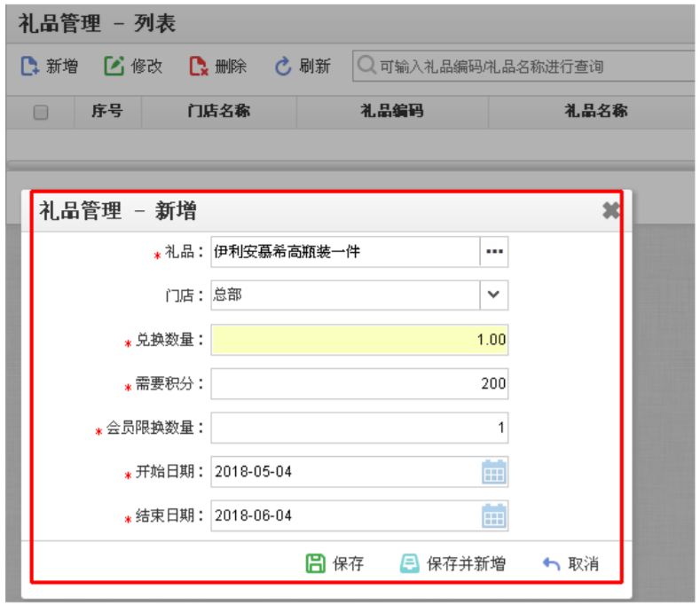Screen dimensions: 700x605
Task: Click the 门店 combo box showing 总部
Action: tap(345, 295)
